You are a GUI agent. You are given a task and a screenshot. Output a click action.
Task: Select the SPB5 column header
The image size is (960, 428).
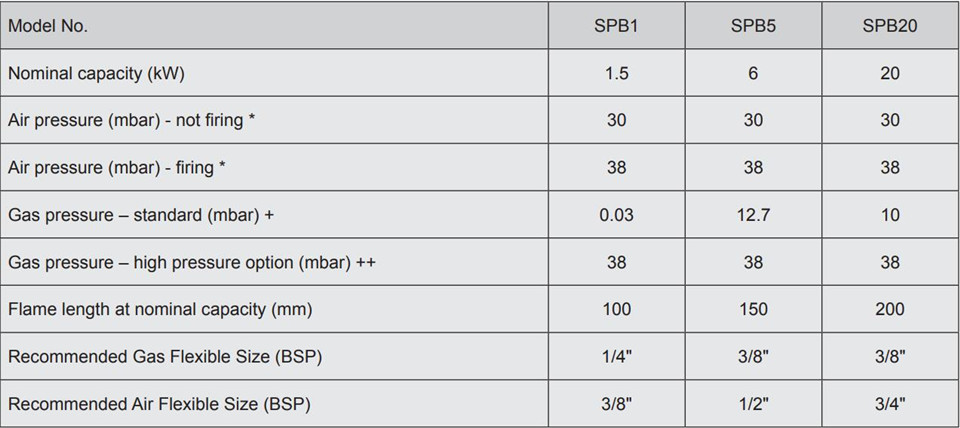click(753, 26)
